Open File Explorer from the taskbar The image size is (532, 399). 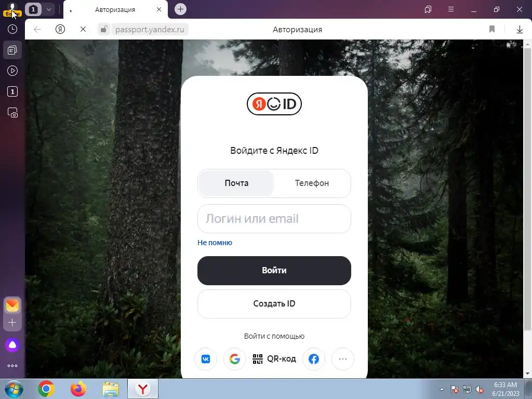111,389
